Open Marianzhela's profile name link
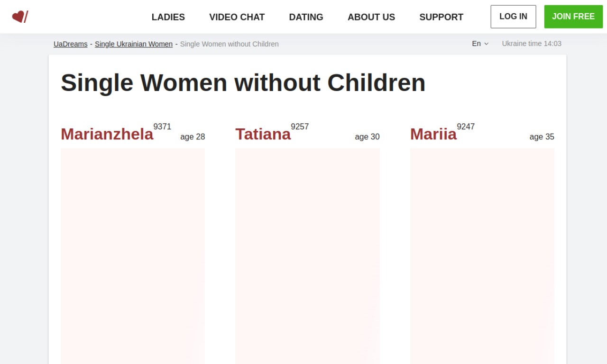 click(x=107, y=134)
